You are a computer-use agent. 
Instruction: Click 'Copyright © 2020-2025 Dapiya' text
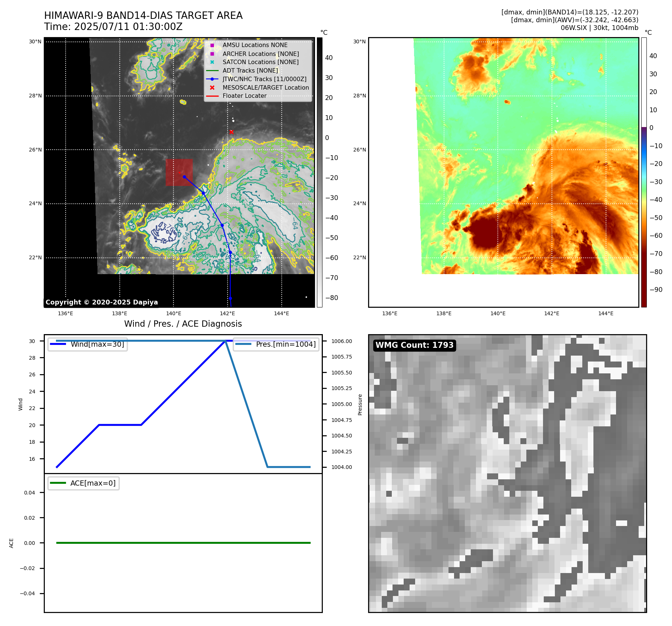click(102, 302)
